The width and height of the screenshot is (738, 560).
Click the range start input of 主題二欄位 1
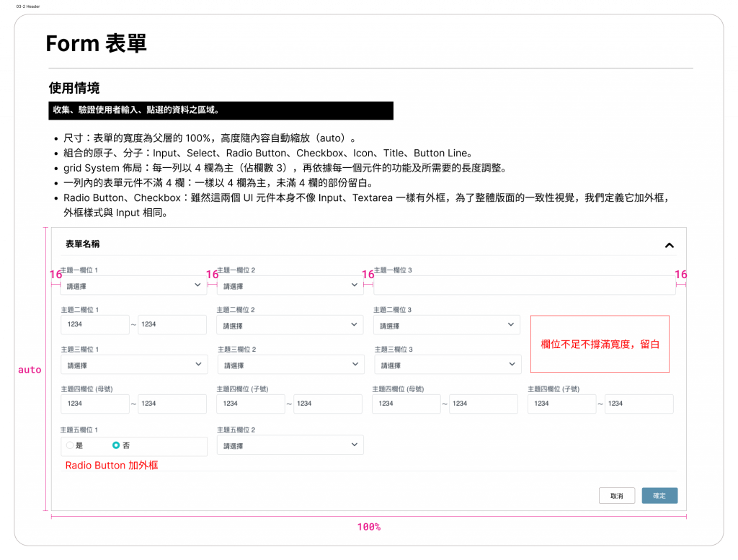tap(95, 325)
